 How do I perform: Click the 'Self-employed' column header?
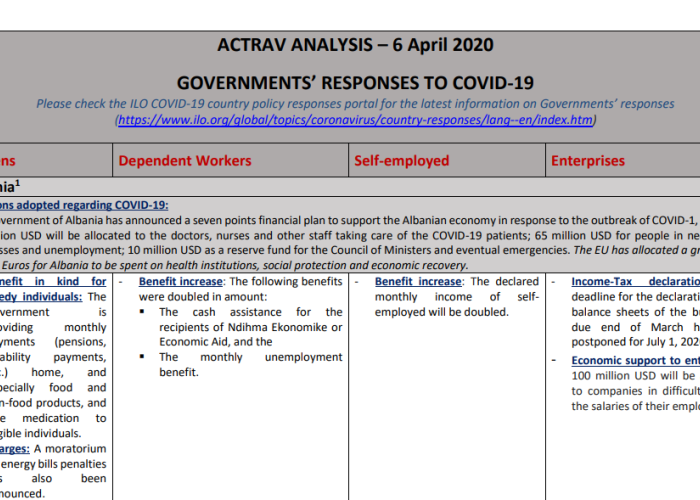coord(401,161)
